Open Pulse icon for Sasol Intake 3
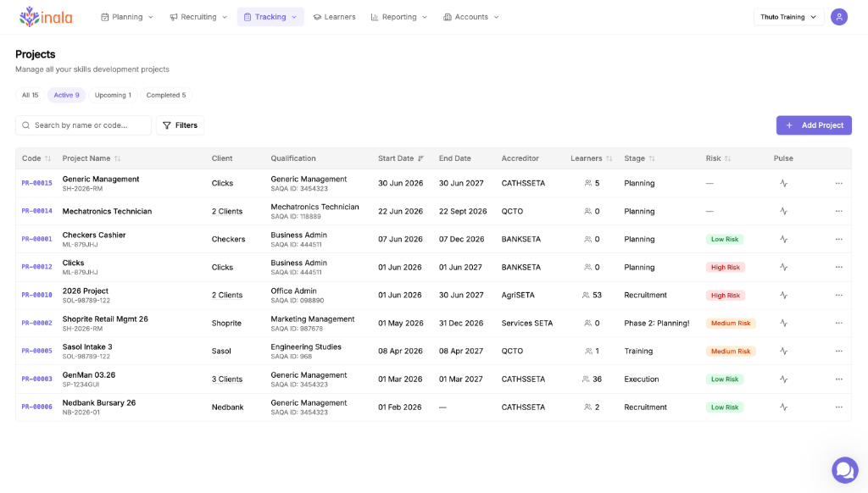Screen dimensions: 868x493 (783, 351)
